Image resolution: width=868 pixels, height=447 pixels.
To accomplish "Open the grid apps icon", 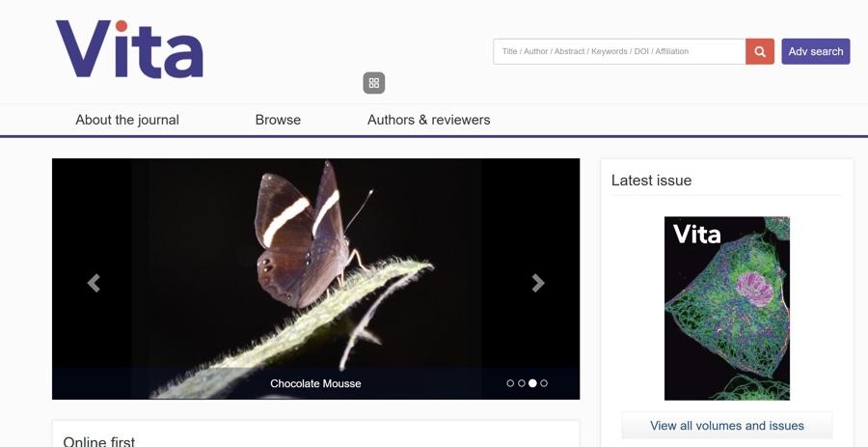I will coord(374,83).
